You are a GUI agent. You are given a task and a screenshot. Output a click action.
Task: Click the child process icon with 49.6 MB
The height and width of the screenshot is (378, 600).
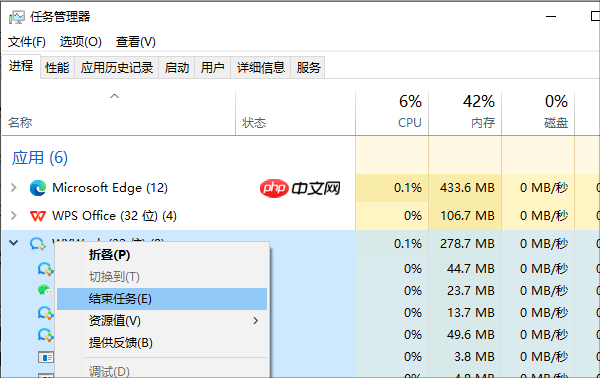46,335
